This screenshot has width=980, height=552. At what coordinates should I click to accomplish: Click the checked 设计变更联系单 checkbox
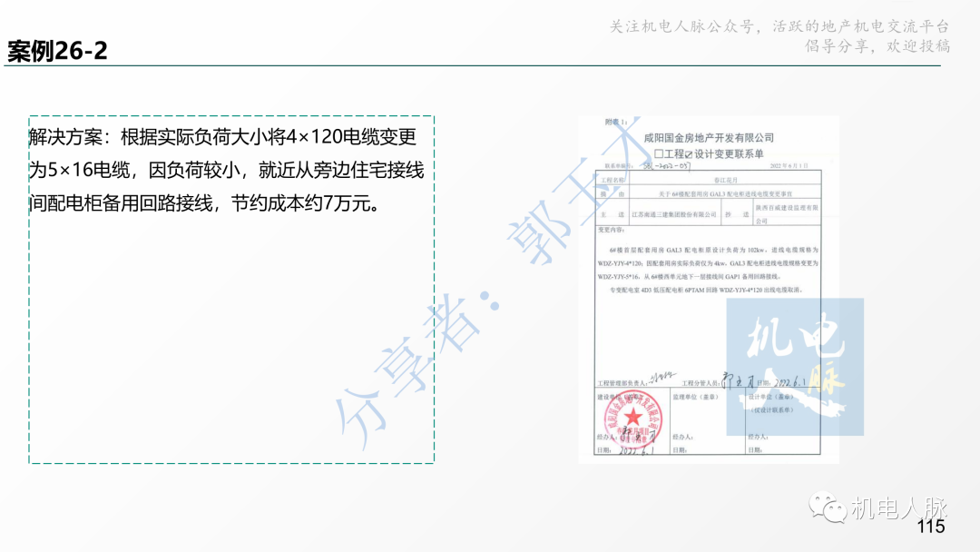click(688, 154)
